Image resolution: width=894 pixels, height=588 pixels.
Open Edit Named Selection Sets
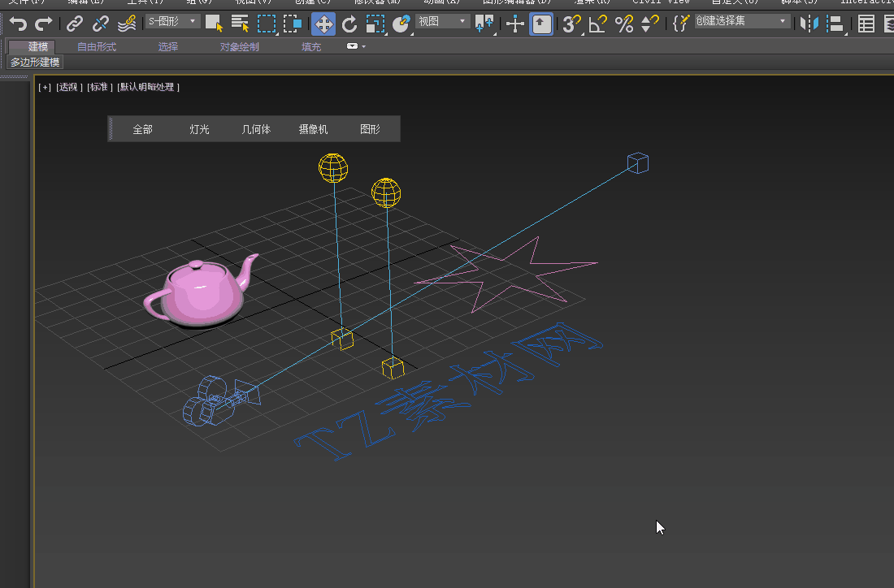point(680,24)
